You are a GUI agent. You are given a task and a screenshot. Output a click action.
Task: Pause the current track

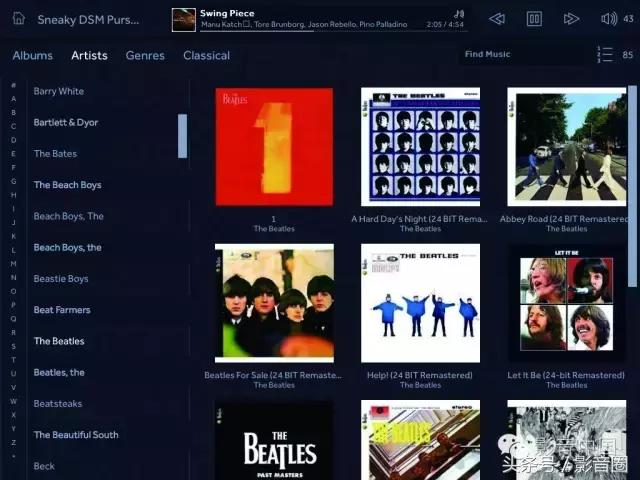click(534, 19)
